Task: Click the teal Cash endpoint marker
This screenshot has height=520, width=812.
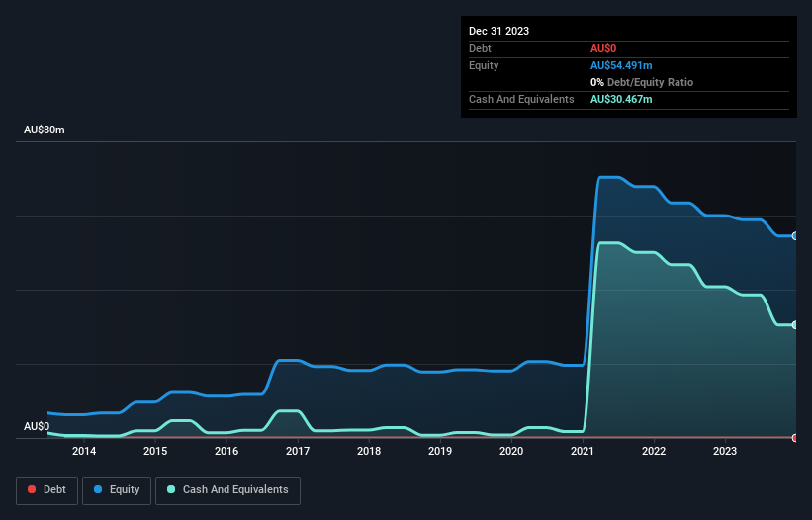Action: 795,325
